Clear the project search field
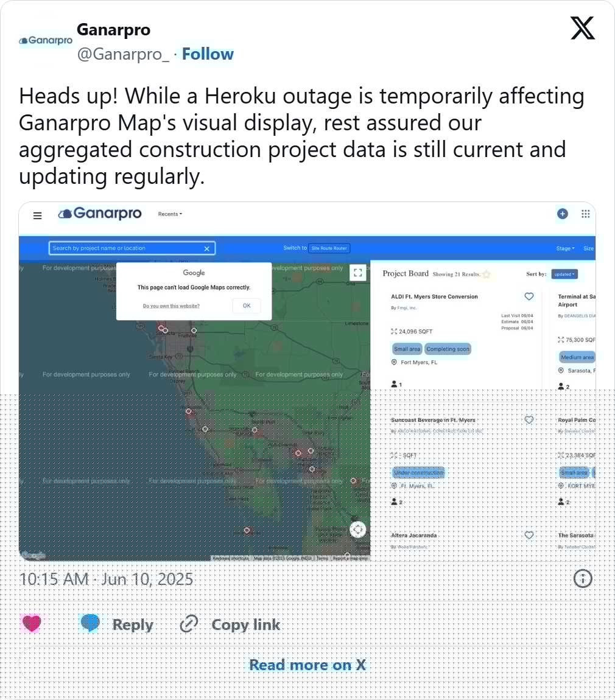This screenshot has height=700, width=615. (x=207, y=249)
